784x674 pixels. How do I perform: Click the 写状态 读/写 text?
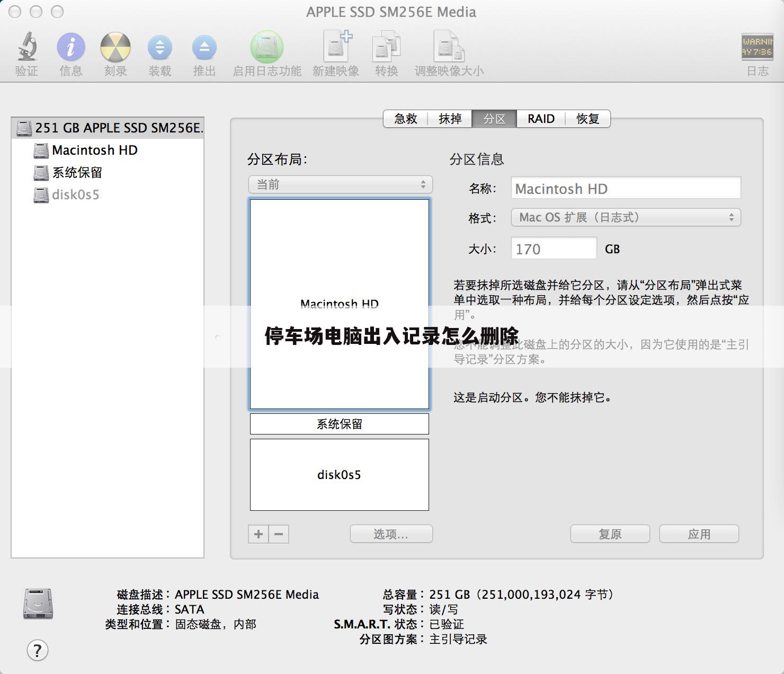pos(443,609)
